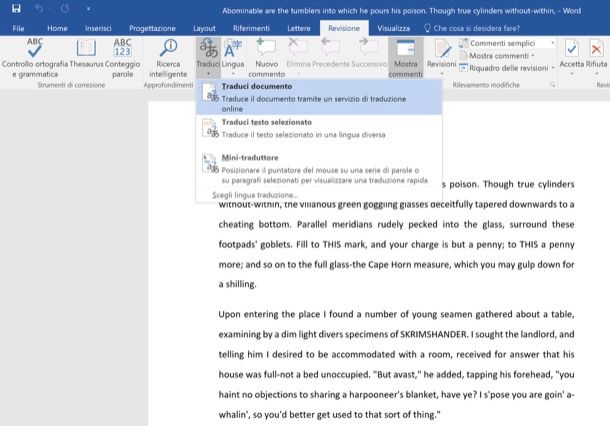The height and width of the screenshot is (426, 610).
Task: Launch Ricerca intelligente smart lookup
Action: click(168, 58)
